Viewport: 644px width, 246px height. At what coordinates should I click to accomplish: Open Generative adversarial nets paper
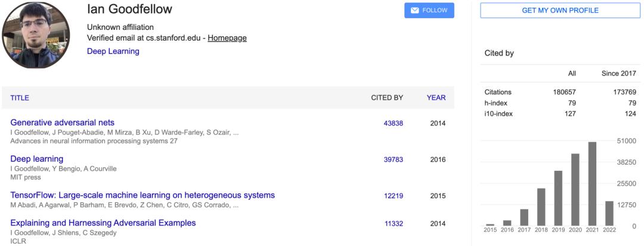(x=63, y=122)
